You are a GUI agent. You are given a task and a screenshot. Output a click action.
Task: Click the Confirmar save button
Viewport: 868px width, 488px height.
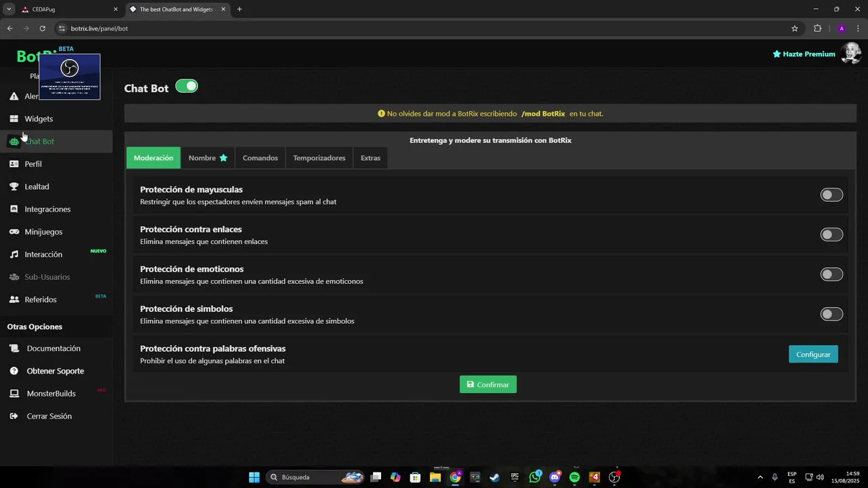tap(488, 384)
